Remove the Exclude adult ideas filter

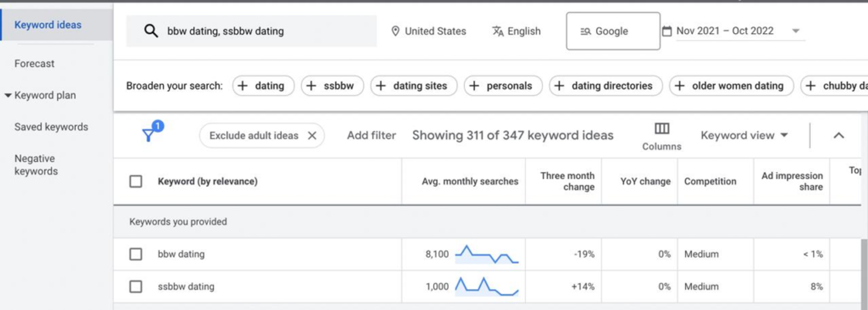(x=312, y=136)
